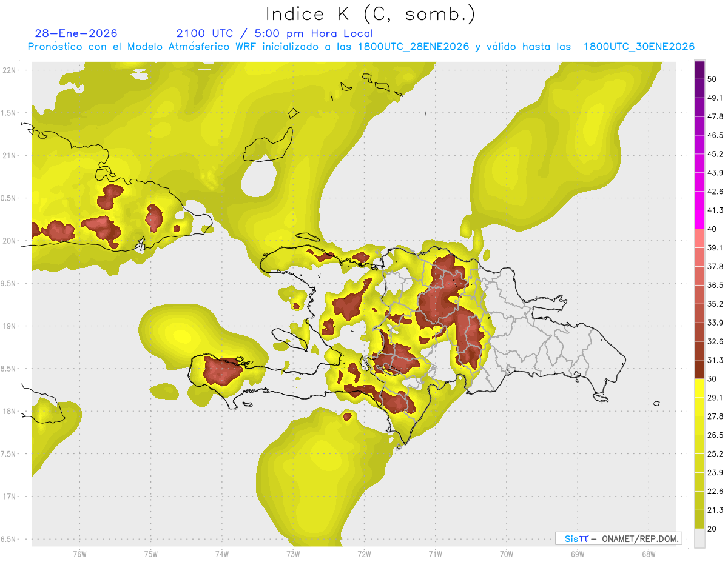Screen dimensions: 728x562
Task: Click colorbar value "41.3"
Action: (x=715, y=210)
